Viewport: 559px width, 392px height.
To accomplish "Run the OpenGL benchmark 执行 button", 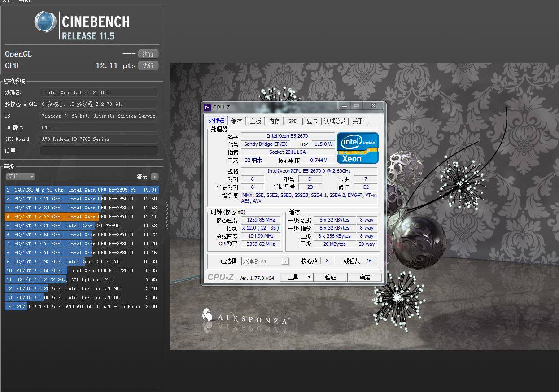I will click(x=148, y=54).
